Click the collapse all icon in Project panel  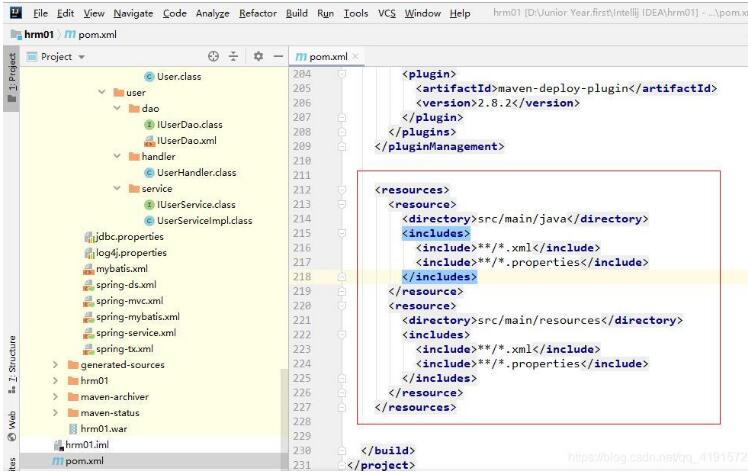(x=234, y=57)
